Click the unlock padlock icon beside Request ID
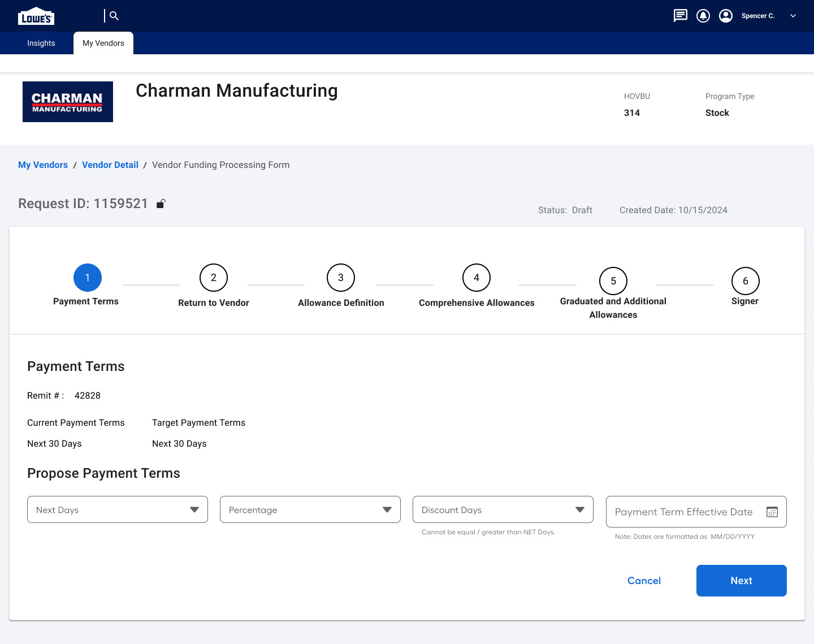This screenshot has width=814, height=644. pos(161,204)
